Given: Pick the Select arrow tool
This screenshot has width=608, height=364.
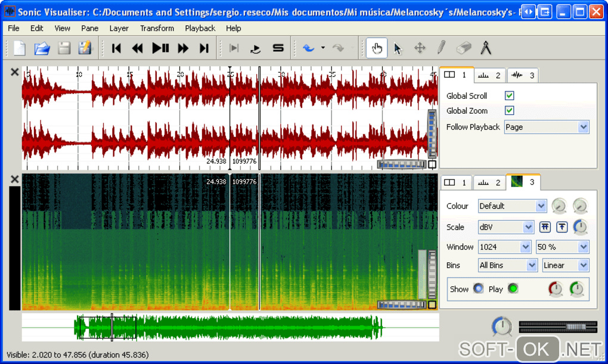Looking at the screenshot, I should (x=398, y=48).
